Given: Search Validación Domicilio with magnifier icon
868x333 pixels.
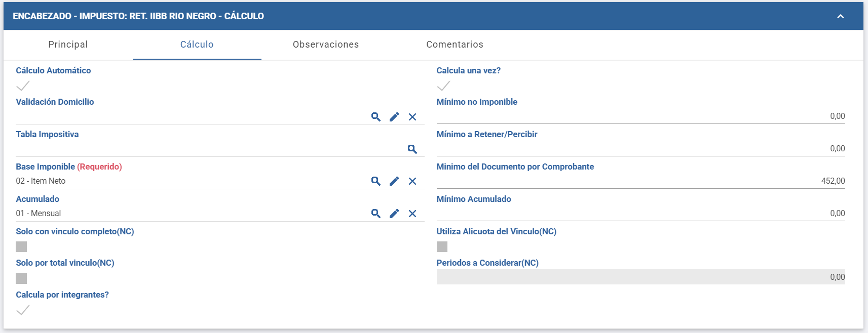Looking at the screenshot, I should pyautogui.click(x=375, y=117).
